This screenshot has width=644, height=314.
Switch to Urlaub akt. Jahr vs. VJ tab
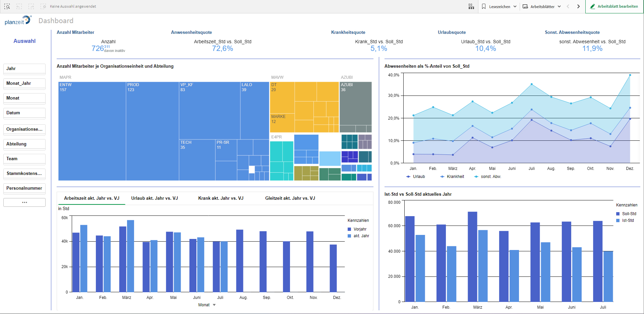(154, 198)
